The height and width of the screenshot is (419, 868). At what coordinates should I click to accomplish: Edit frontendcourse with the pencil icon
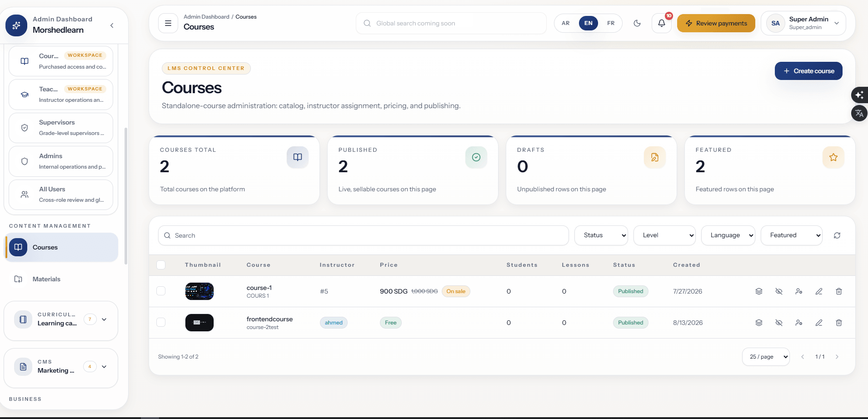click(x=819, y=323)
